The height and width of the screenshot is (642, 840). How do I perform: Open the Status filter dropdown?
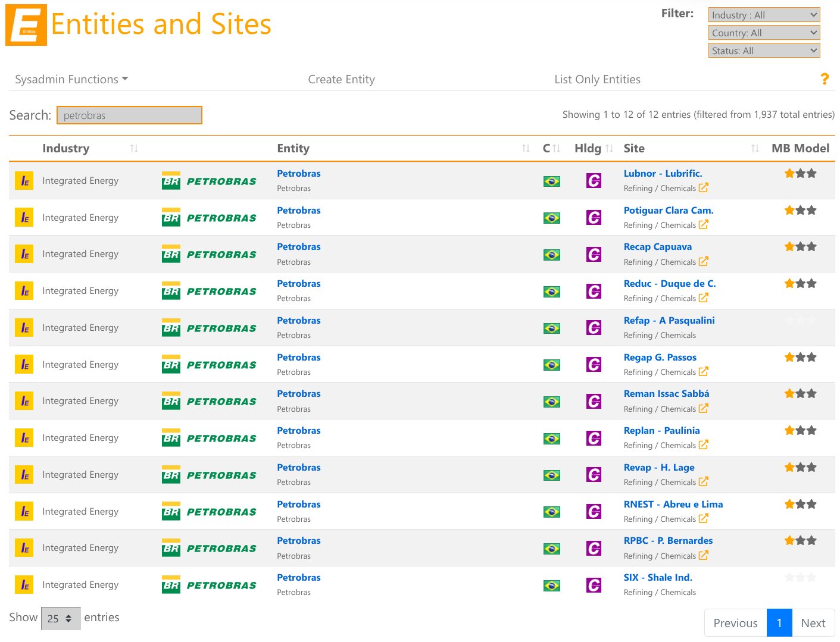click(x=764, y=51)
